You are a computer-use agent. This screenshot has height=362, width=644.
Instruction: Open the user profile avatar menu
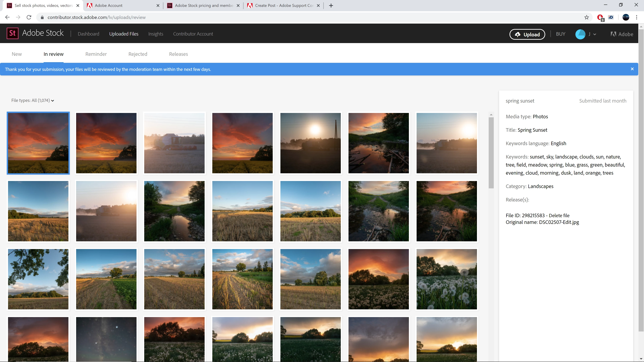click(x=580, y=34)
